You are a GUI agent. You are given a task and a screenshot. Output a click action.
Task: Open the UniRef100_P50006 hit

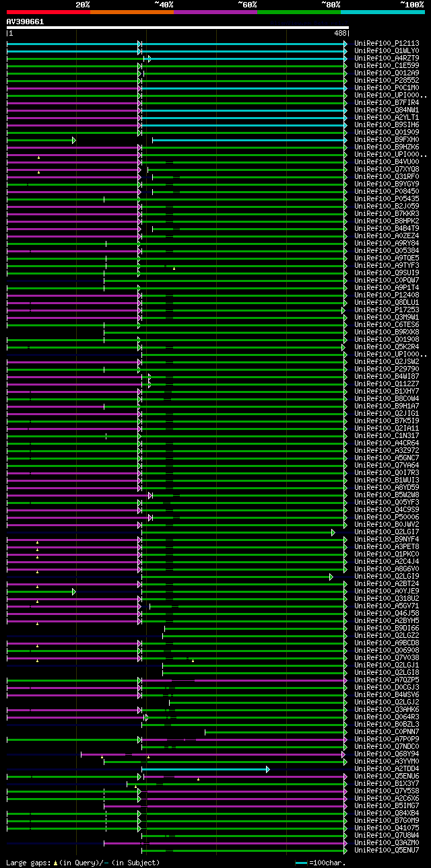[x=387, y=517]
